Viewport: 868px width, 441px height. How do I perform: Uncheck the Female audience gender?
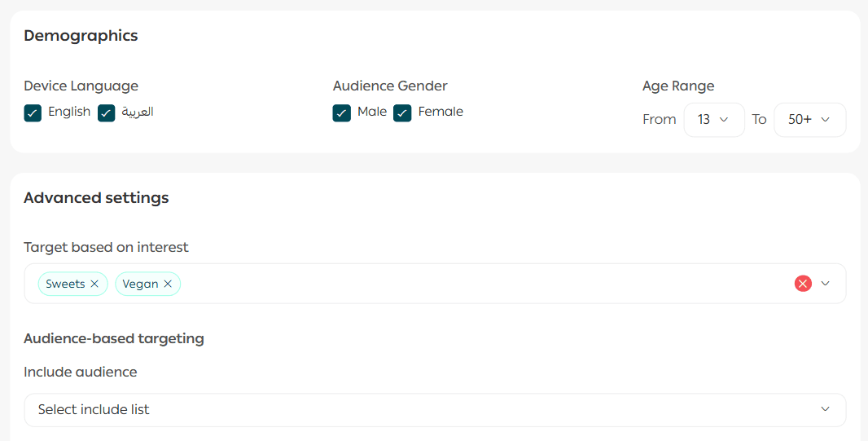tap(402, 113)
